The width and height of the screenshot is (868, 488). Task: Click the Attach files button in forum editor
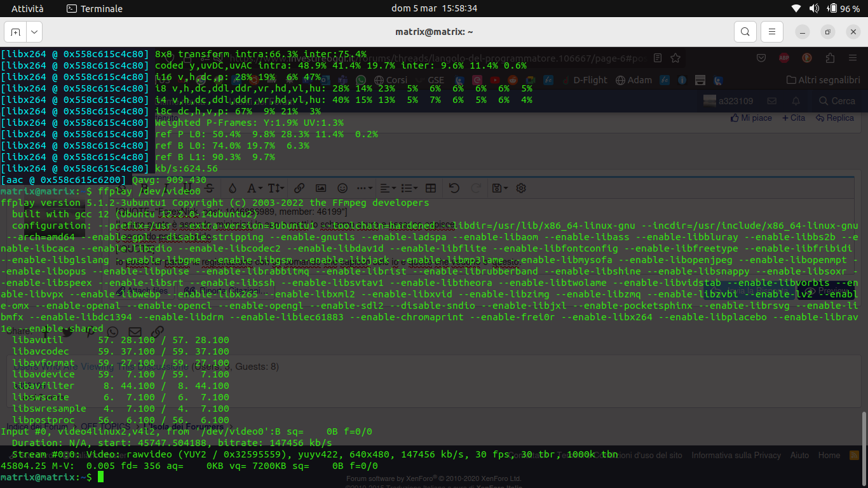(141, 291)
